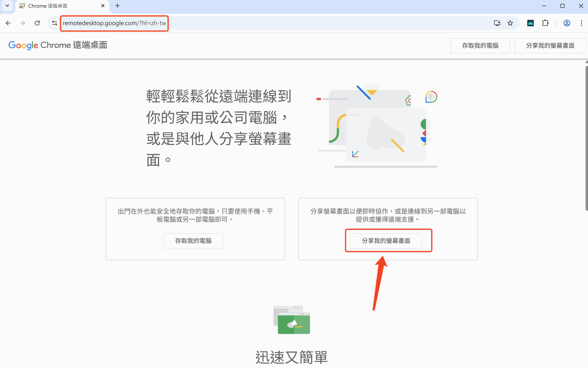Click 分享我的螢幕畫面 button in right card

click(386, 241)
